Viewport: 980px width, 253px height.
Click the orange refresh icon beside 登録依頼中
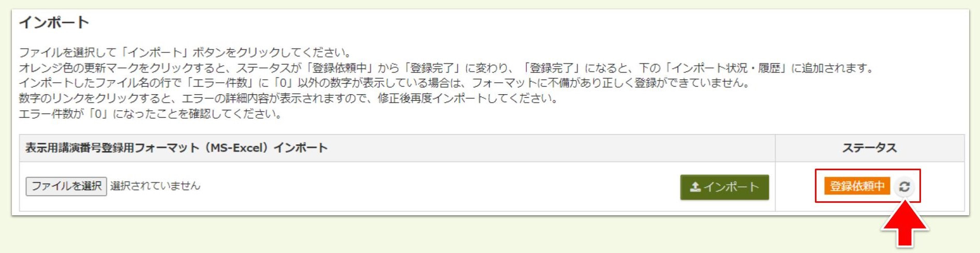tap(904, 187)
